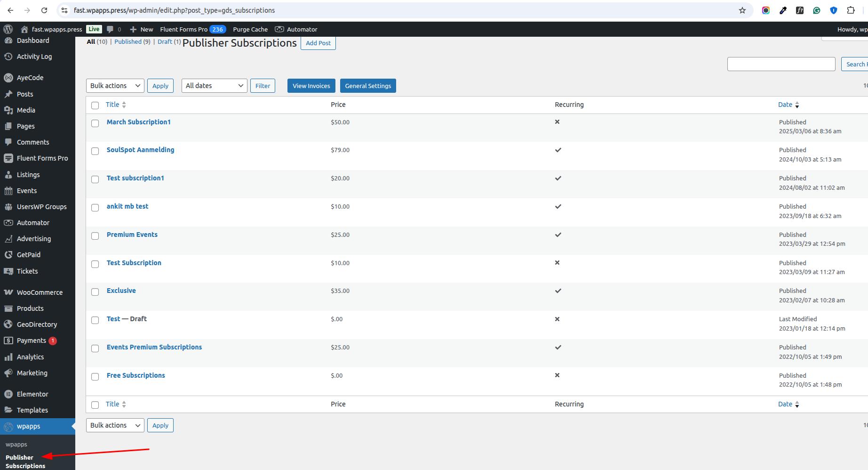
Task: Click the home icon beside fast.wpapps.press
Action: pos(24,29)
